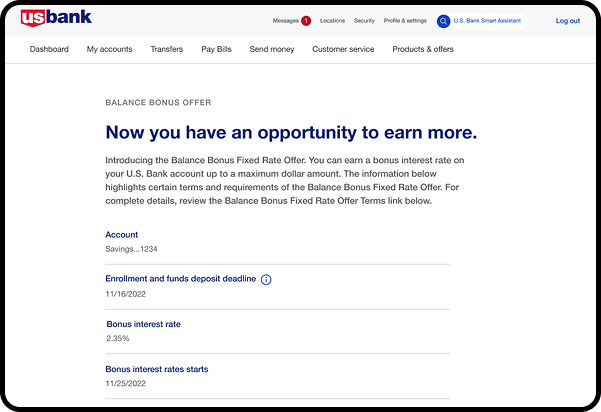Click the 2.35% bonus interest rate value
Screen dimensions: 601x412
pyautogui.click(x=119, y=339)
